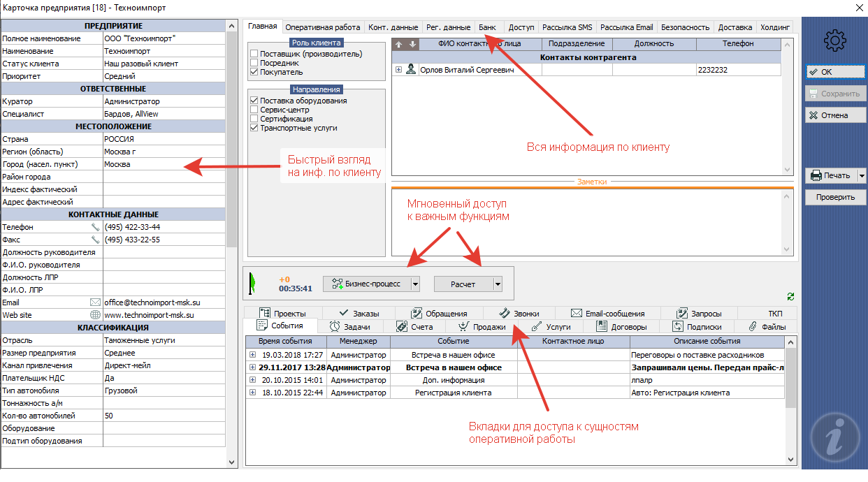
Task: Click phone dial icon next to Телефон
Action: tap(96, 228)
